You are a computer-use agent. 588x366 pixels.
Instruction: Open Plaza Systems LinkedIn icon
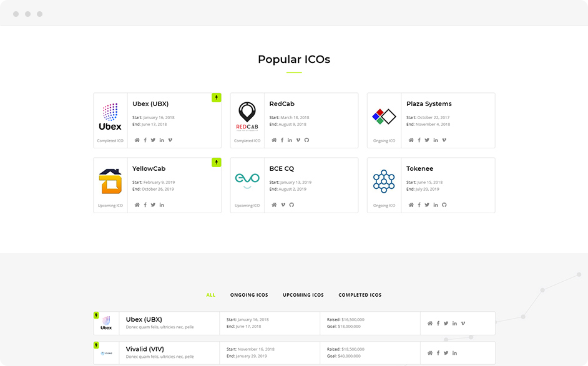coord(435,140)
